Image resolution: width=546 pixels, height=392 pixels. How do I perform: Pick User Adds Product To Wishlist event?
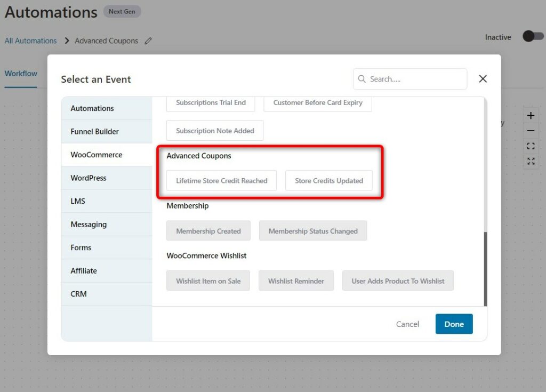click(x=398, y=281)
